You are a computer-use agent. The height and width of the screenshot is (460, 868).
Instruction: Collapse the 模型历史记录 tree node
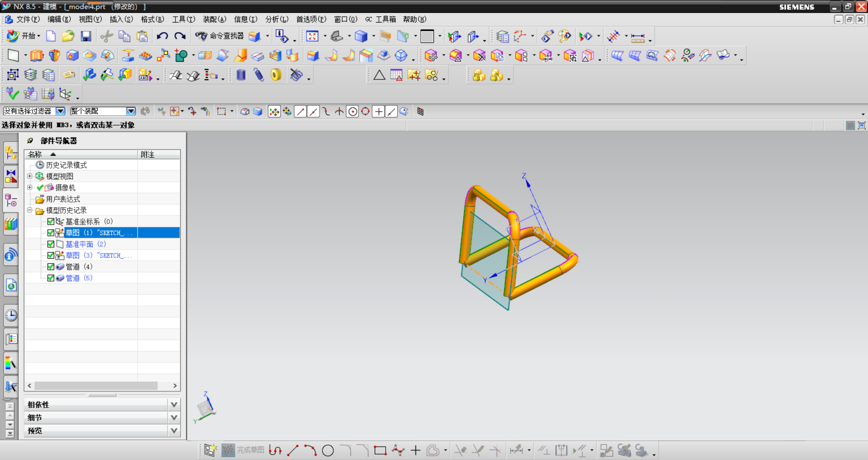tap(29, 210)
